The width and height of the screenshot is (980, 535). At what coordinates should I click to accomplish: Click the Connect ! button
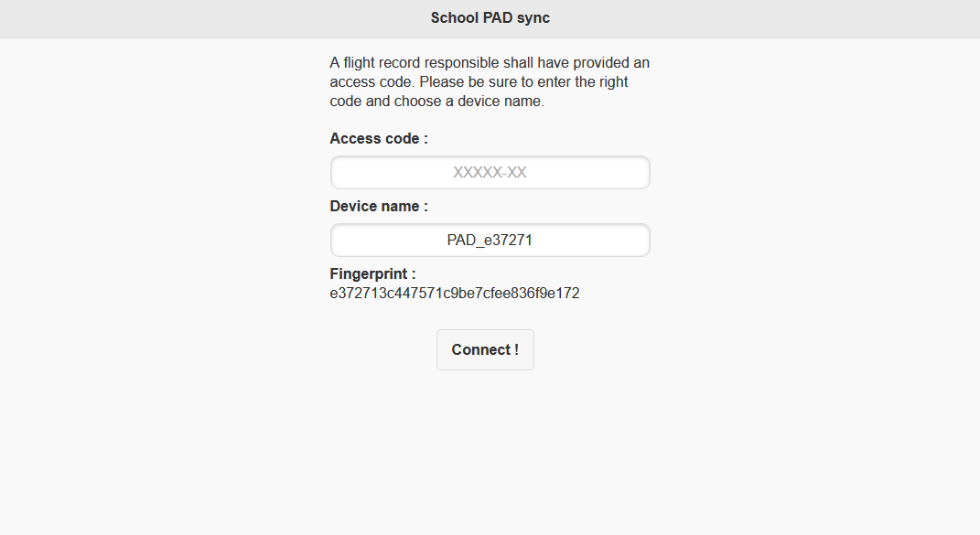click(x=485, y=349)
